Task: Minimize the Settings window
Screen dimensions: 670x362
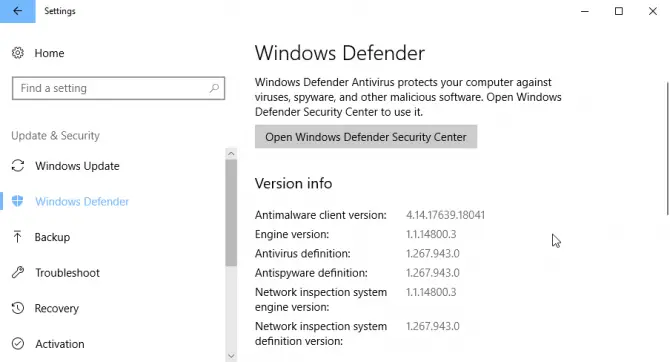Action: 585,11
